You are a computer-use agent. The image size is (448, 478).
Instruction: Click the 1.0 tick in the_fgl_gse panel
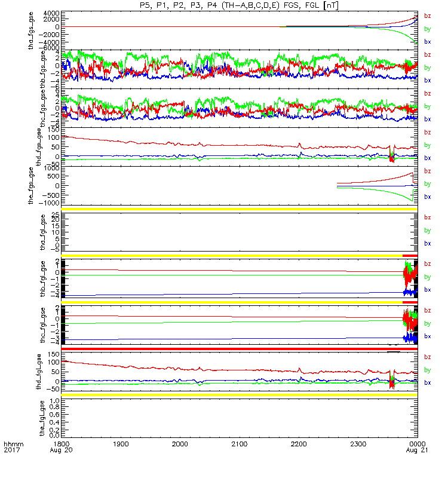coord(55,401)
